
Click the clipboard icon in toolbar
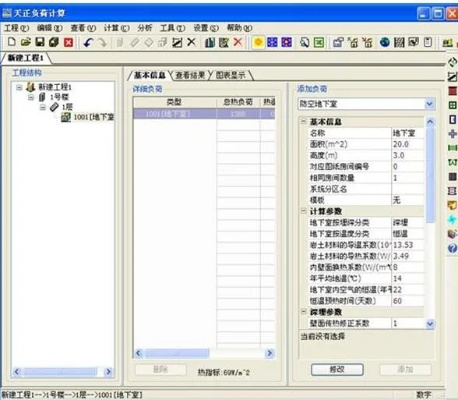[428, 42]
